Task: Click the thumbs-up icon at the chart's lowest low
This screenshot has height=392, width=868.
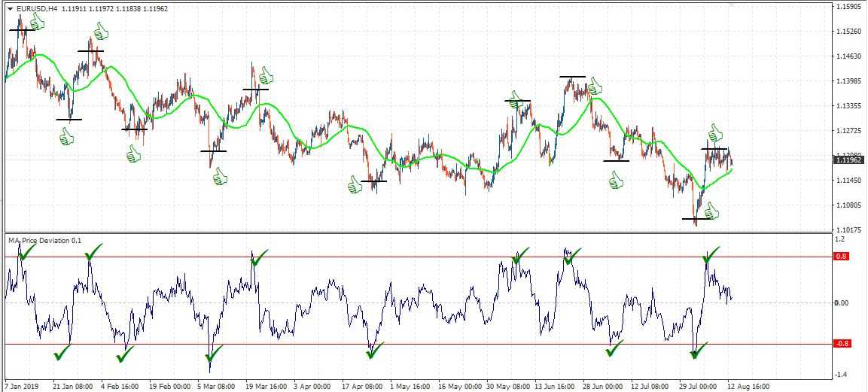Action: click(x=711, y=211)
